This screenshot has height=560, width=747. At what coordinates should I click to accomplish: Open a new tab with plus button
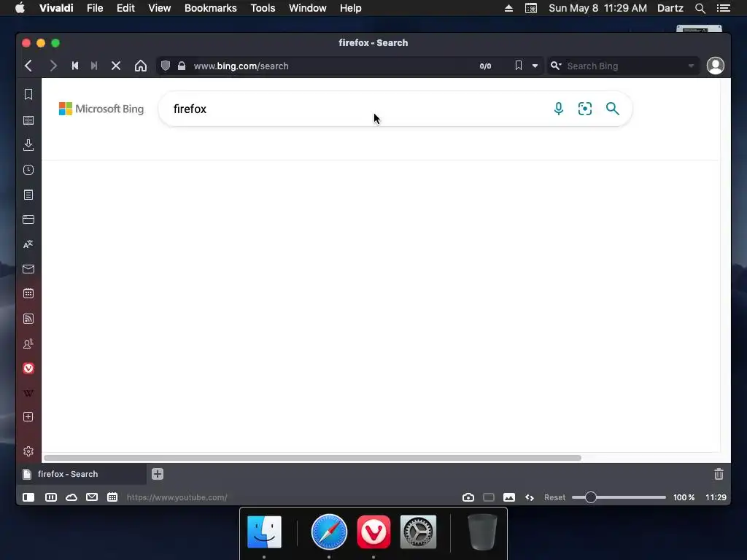158,474
